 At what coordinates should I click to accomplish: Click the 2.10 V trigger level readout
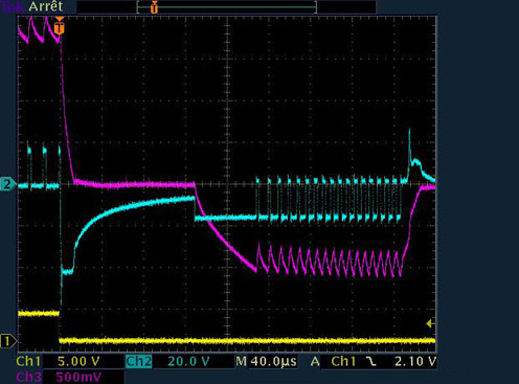[415, 362]
